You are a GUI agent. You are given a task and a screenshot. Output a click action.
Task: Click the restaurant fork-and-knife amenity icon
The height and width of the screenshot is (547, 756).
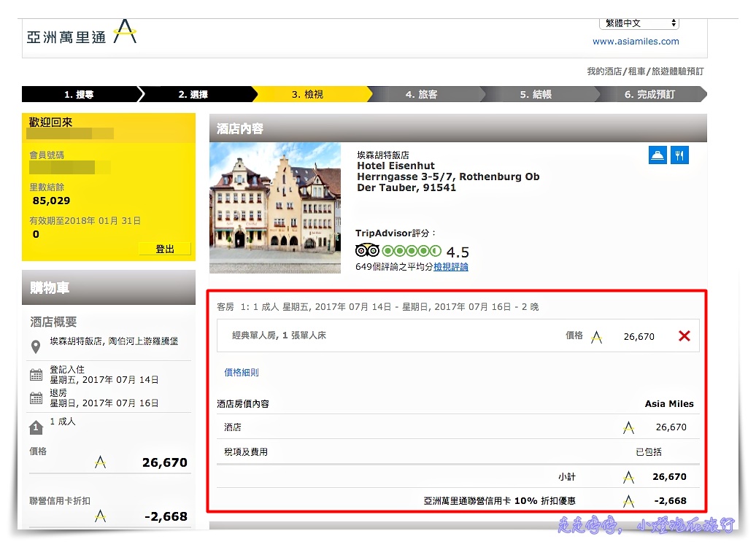pos(679,155)
